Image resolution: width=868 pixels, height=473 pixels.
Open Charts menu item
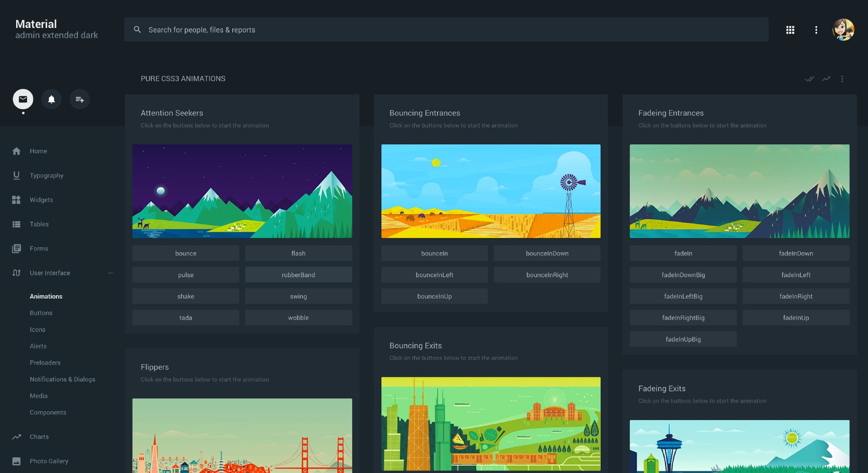(x=39, y=437)
